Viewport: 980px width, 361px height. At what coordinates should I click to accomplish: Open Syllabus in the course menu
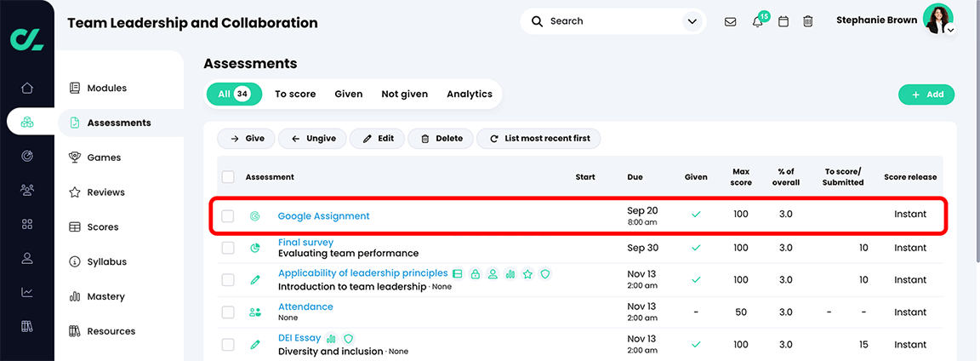(x=106, y=262)
